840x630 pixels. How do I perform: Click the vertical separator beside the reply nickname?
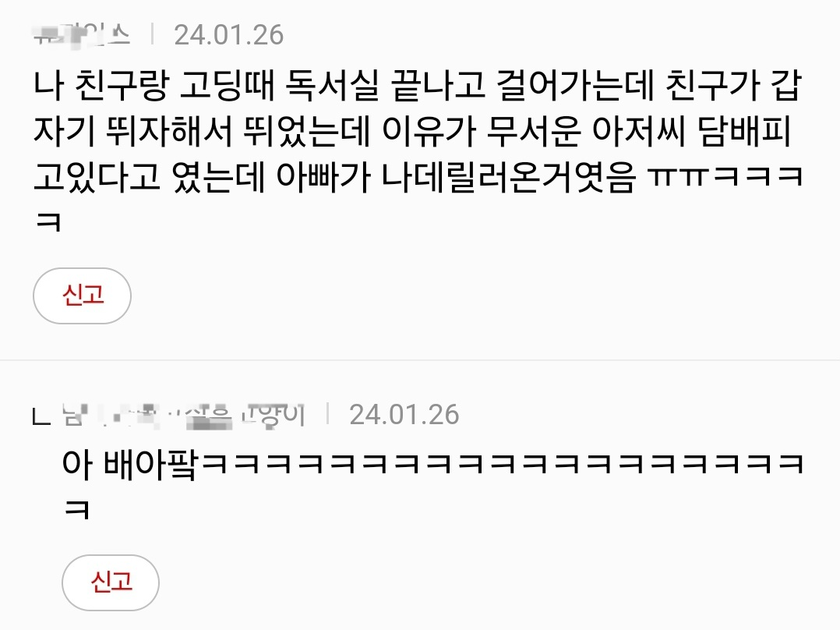(x=328, y=414)
